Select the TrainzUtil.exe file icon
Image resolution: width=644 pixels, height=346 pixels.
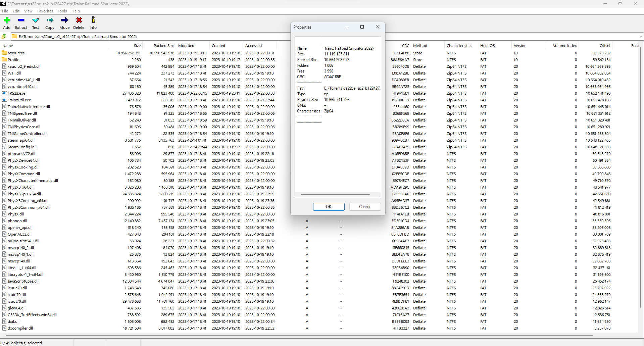(4, 100)
